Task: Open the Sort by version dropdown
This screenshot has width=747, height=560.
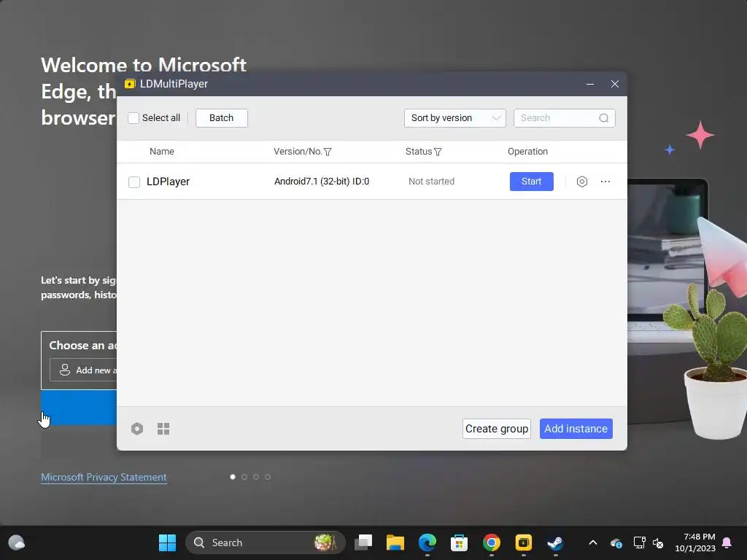Action: [x=455, y=118]
